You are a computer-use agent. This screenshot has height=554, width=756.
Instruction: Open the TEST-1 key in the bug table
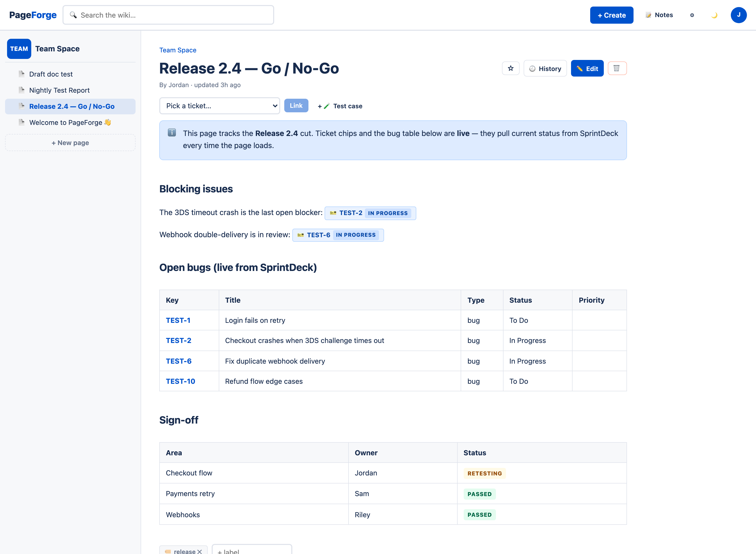[178, 320]
